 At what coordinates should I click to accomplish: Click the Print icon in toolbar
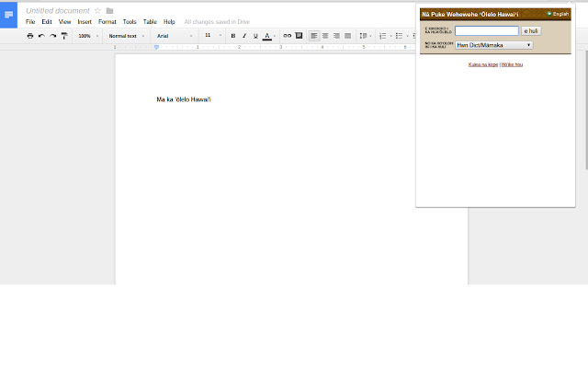click(x=30, y=36)
